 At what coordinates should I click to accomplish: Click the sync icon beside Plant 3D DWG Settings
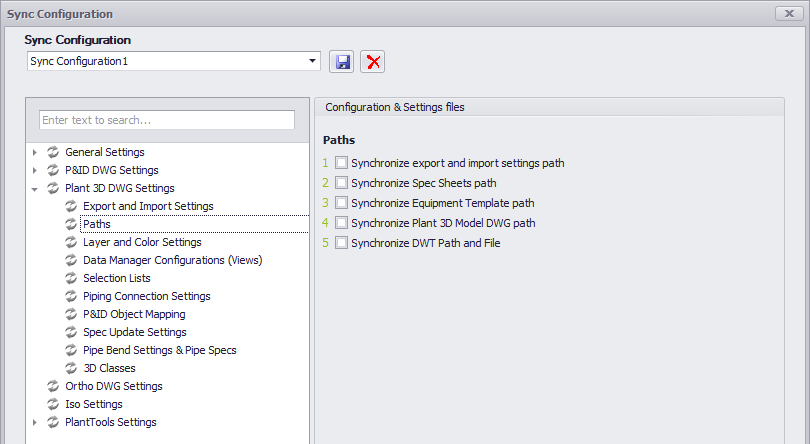click(53, 188)
